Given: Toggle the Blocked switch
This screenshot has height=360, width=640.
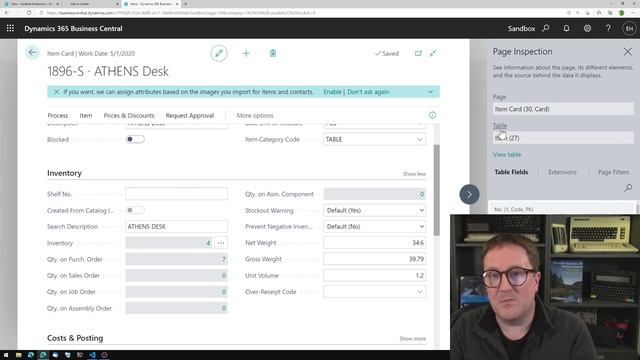Looking at the screenshot, I should pyautogui.click(x=135, y=139).
